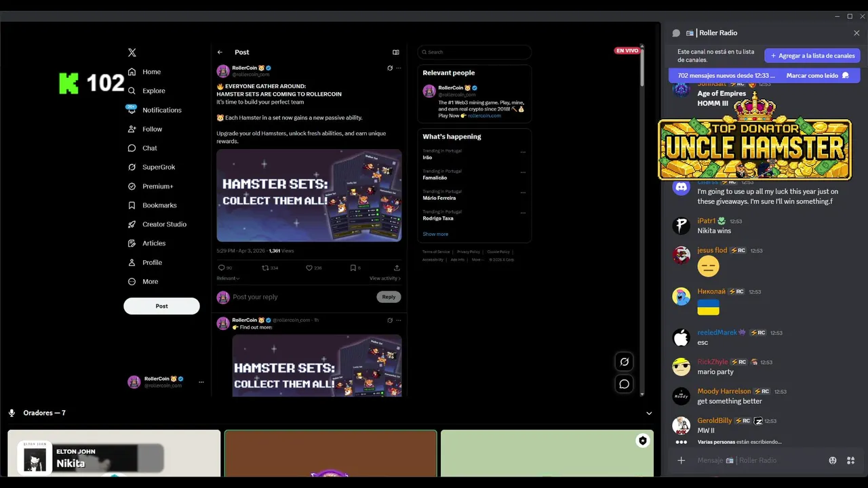Click shield badge on the green speaker tile
Viewport: 868px width, 488px height.
click(642, 441)
